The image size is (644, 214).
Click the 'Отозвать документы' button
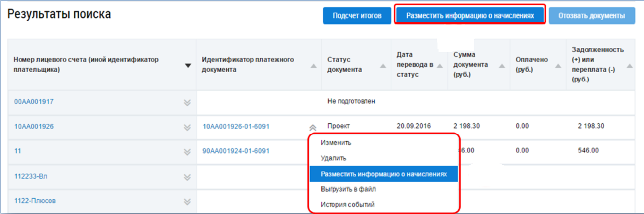pyautogui.click(x=591, y=15)
